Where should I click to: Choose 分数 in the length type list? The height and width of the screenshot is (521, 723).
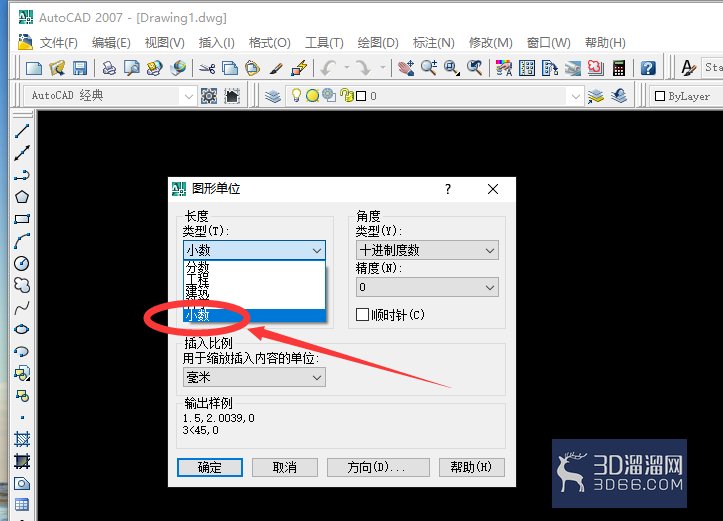click(x=255, y=267)
